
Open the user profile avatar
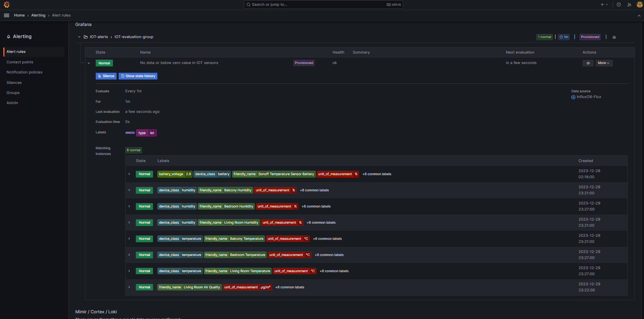click(639, 5)
